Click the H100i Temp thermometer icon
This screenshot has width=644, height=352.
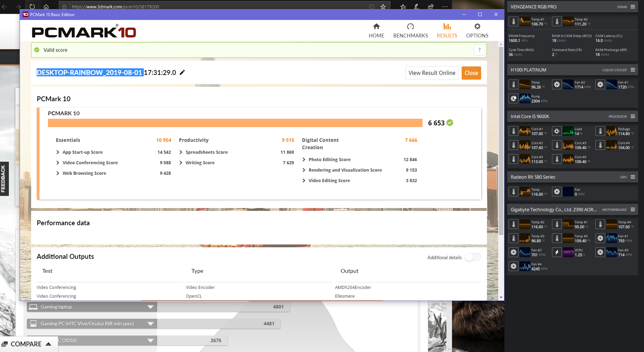click(x=514, y=84)
